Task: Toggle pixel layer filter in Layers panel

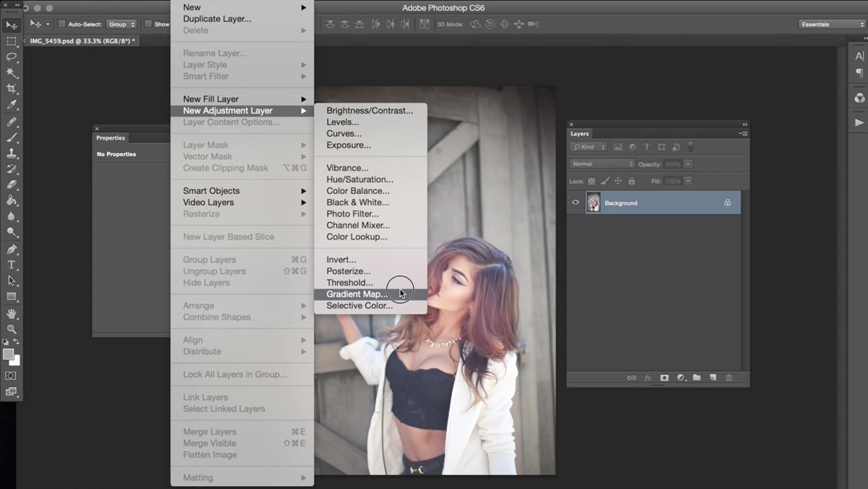Action: 618,147
